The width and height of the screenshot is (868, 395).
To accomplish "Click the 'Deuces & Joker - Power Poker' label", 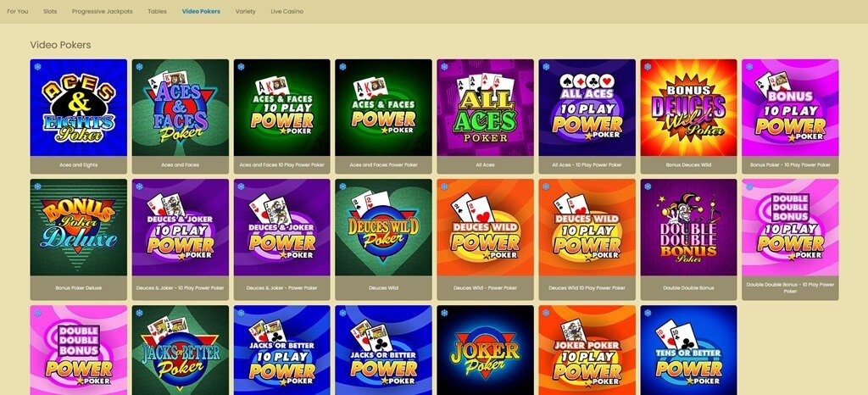I will pos(281,288).
